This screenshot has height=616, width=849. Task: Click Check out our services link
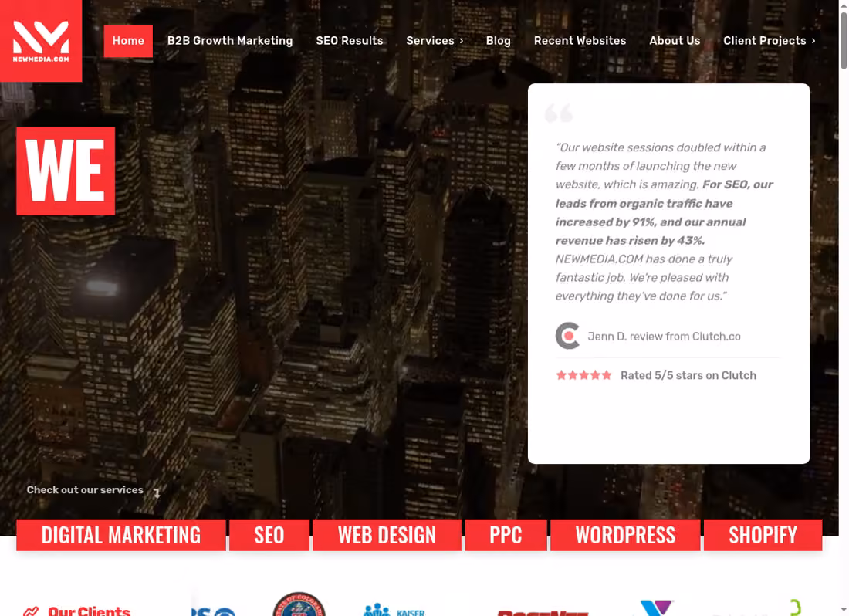[x=85, y=490]
